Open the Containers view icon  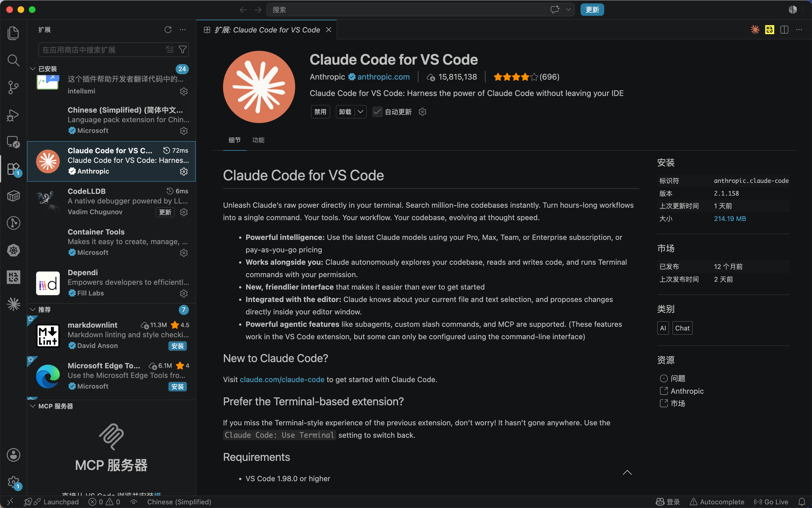coord(14,196)
